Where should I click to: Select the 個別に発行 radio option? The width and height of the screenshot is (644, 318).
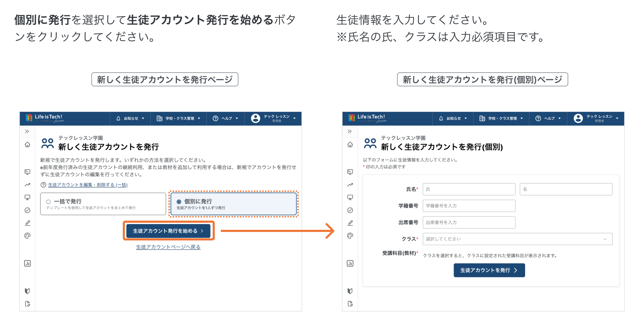point(179,201)
